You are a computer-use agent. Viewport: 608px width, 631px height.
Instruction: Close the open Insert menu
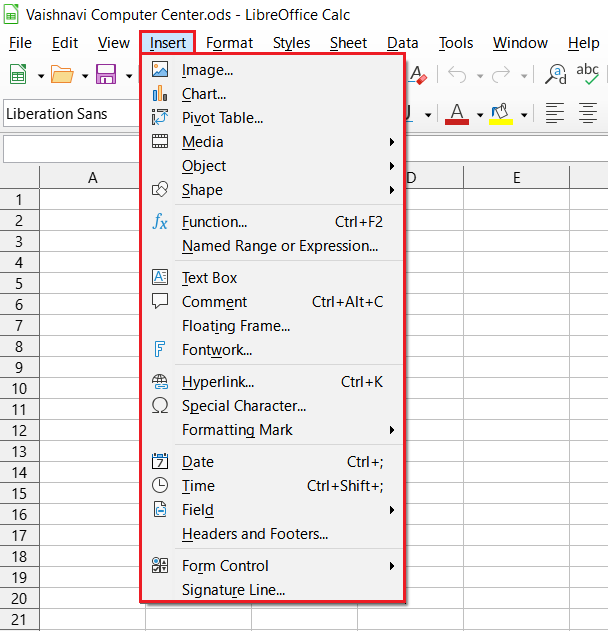(x=167, y=43)
